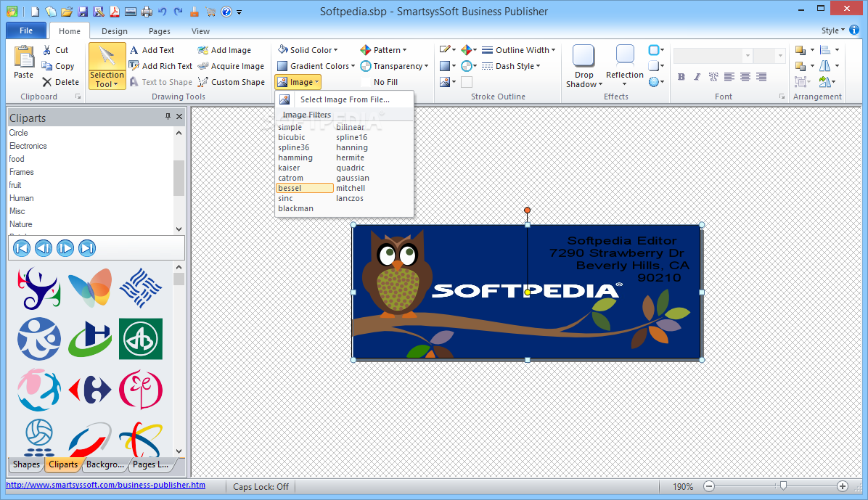Toggle center text alignment in Font group

coord(745,77)
